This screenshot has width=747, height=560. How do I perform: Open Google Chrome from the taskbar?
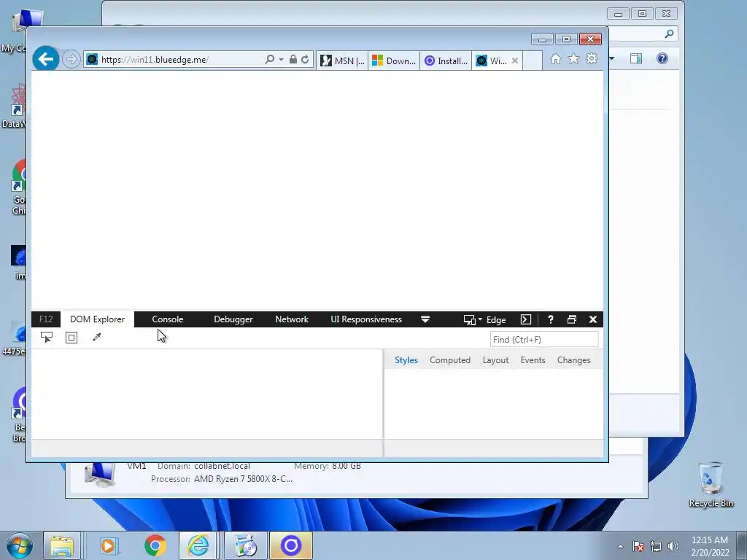click(155, 545)
